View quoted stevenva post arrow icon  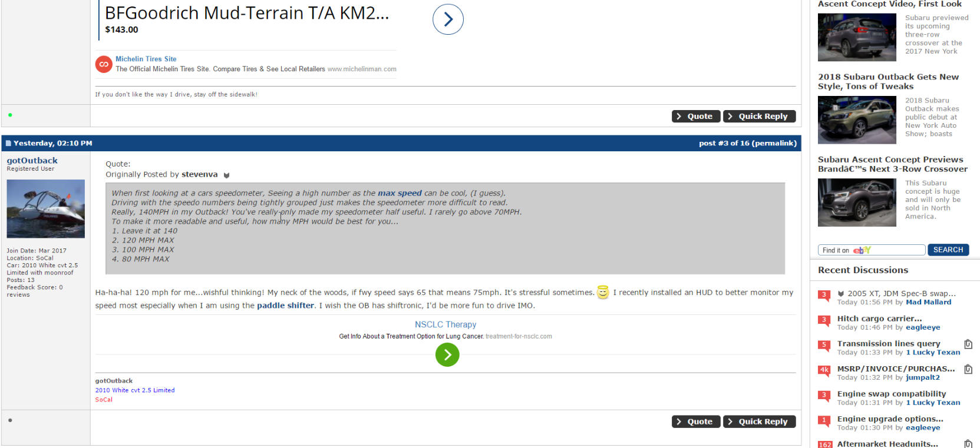[226, 175]
